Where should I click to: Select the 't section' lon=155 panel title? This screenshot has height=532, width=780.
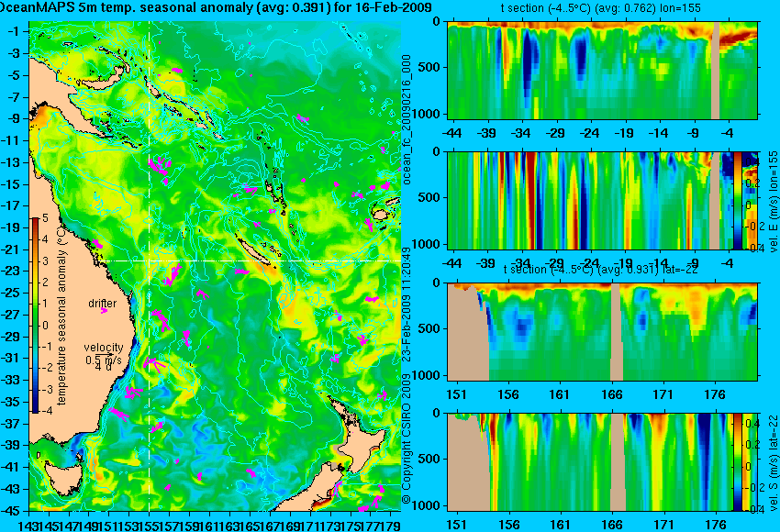(600, 8)
